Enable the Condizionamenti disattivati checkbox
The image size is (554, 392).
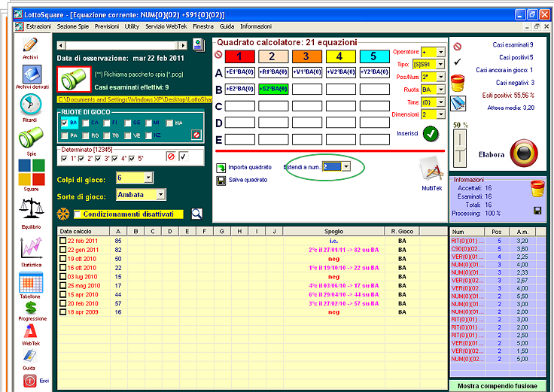pos(77,214)
